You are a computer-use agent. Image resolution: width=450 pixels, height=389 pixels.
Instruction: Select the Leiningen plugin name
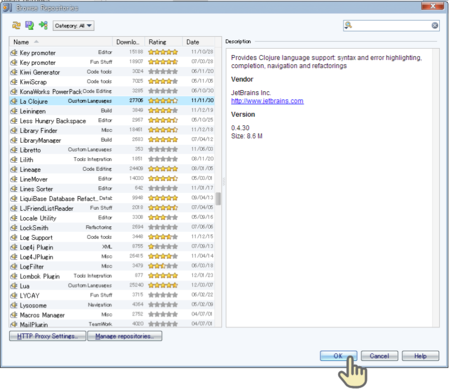coord(33,111)
